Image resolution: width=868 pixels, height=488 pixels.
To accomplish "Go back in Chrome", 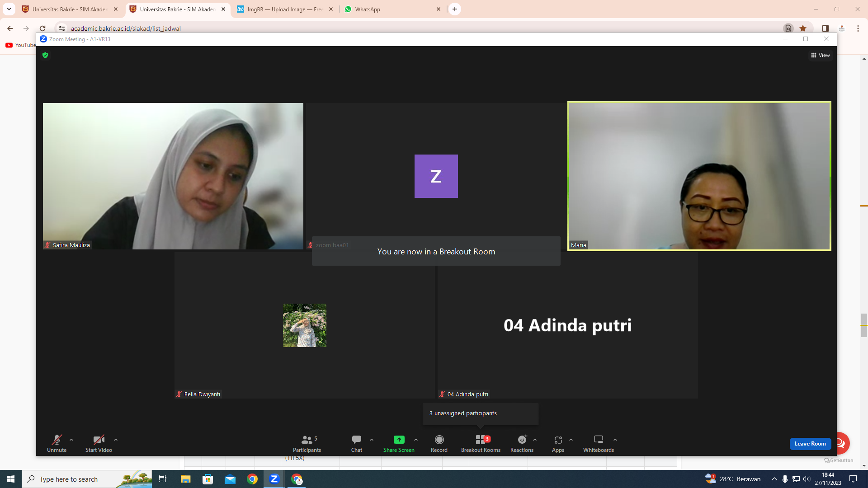I will tap(10, 28).
